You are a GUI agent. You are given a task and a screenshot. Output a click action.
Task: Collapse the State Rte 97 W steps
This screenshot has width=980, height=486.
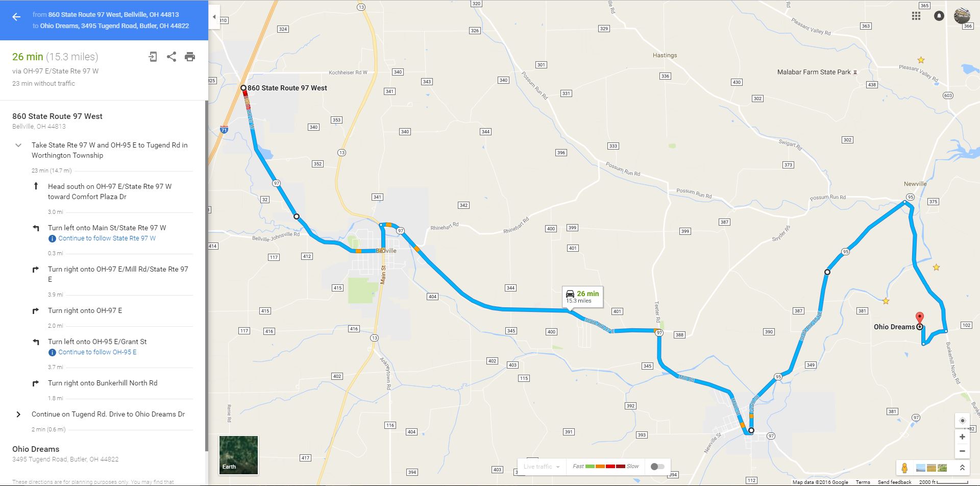pos(18,145)
